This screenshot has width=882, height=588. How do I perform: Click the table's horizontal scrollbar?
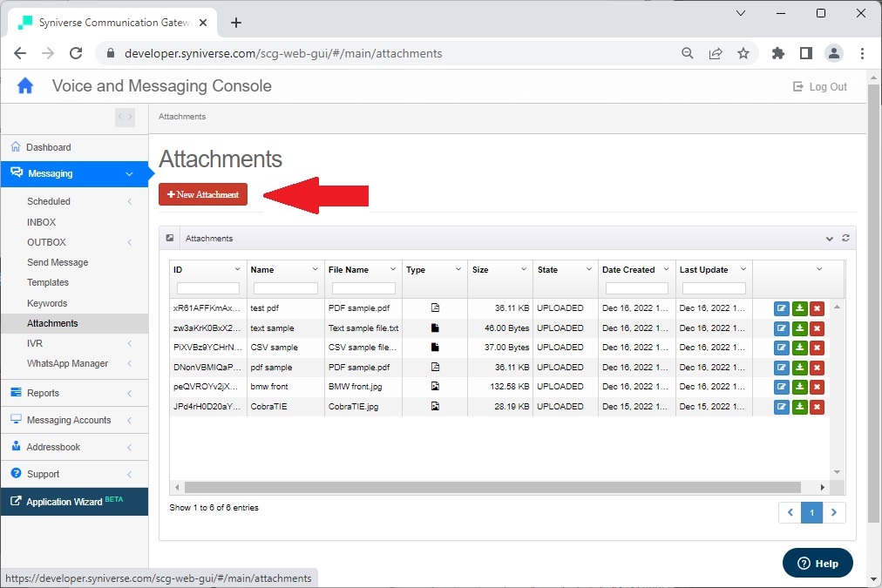pos(492,487)
